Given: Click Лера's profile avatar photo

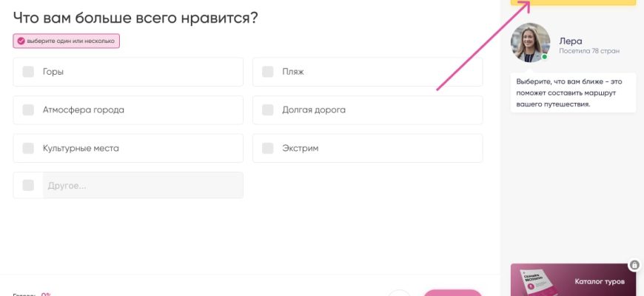Looking at the screenshot, I should click(530, 42).
